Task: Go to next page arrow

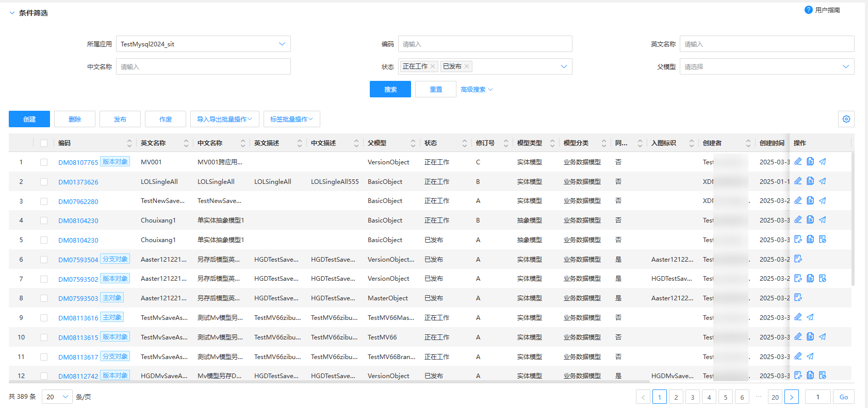Action: tap(792, 397)
